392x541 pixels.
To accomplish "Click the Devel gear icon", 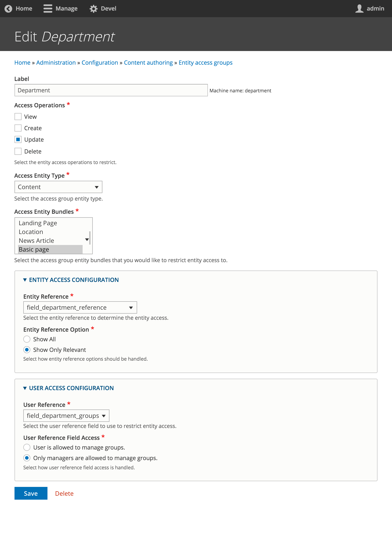I will click(93, 9).
